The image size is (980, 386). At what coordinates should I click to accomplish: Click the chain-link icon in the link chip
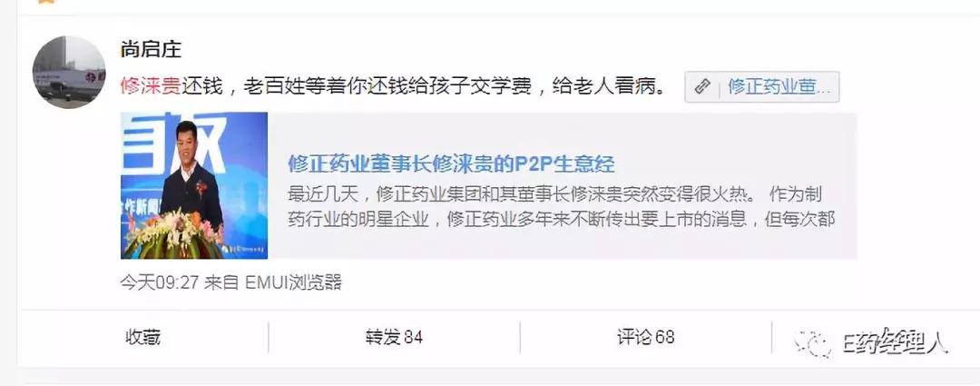click(702, 87)
